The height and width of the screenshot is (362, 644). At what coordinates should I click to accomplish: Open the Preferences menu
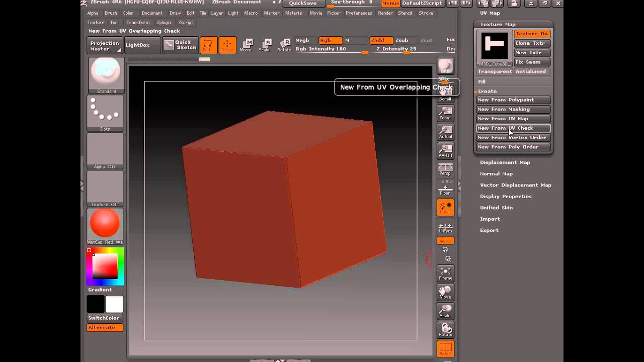tap(359, 13)
